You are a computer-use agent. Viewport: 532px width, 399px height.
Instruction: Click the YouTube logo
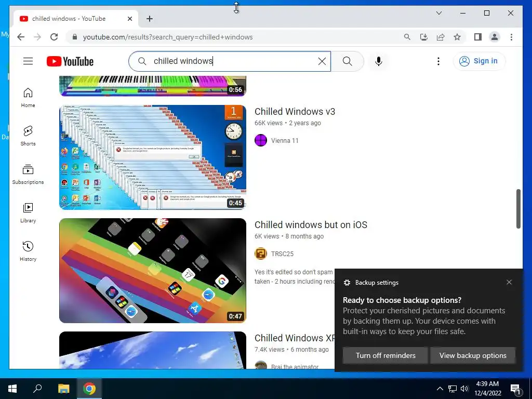tap(70, 61)
